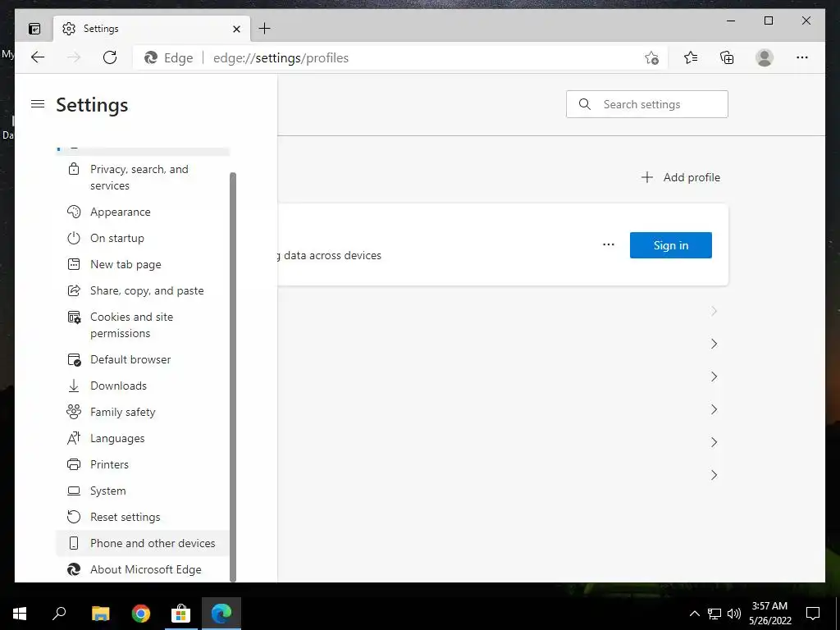The width and height of the screenshot is (840, 630).
Task: Open Phone and other devices settings
Action: pyautogui.click(x=143, y=543)
